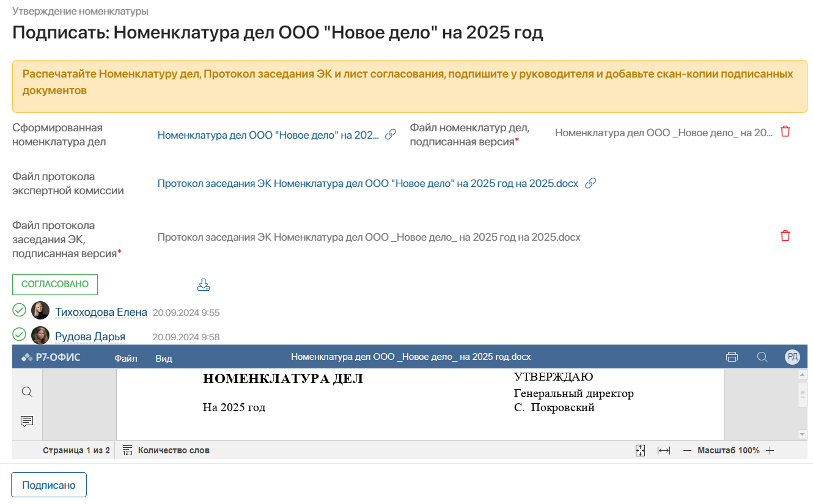This screenshot has height=504, width=813.
Task: Open the Файл menu
Action: click(x=125, y=359)
